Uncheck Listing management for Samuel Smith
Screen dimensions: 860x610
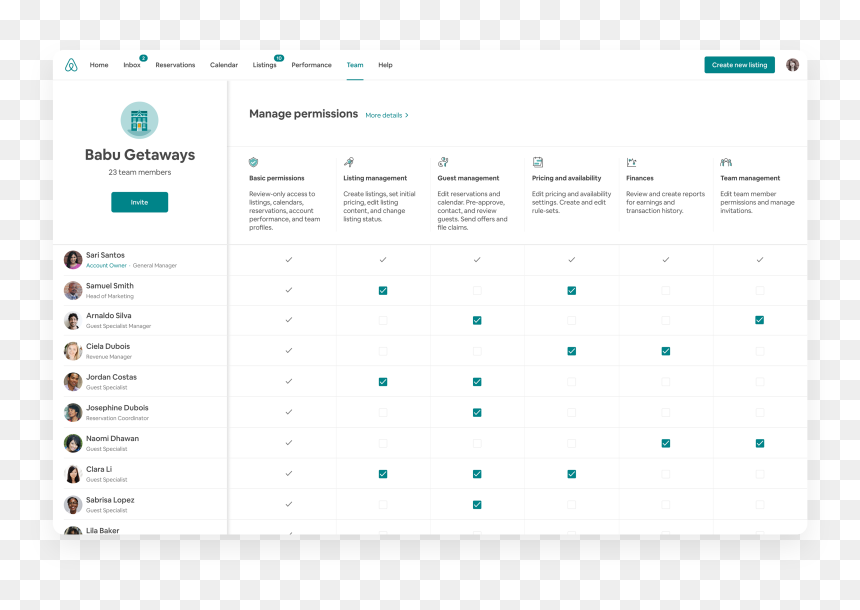click(383, 291)
